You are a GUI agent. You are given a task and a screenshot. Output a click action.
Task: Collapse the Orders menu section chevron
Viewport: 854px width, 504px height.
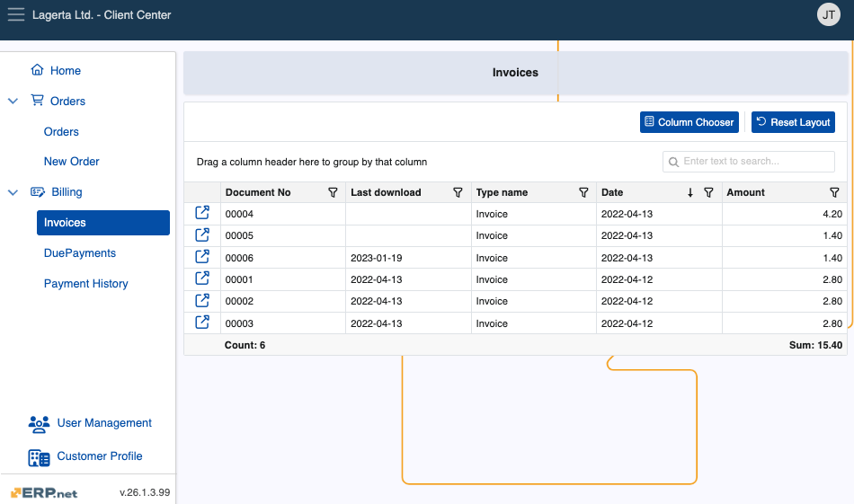click(13, 101)
